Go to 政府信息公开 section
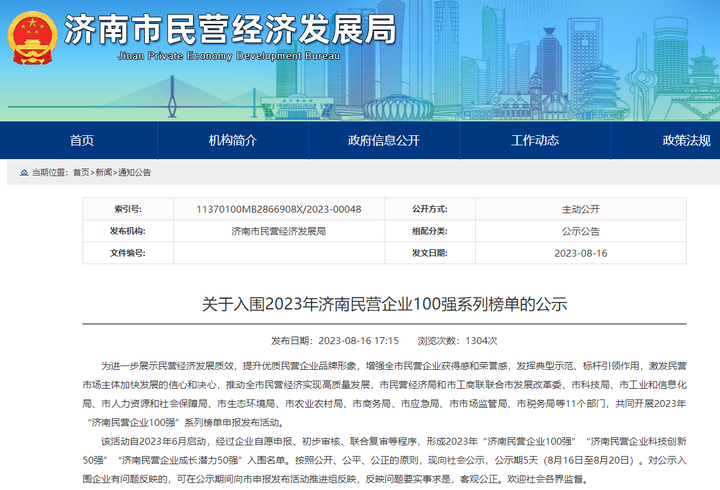Image resolution: width=720 pixels, height=490 pixels. click(x=384, y=141)
